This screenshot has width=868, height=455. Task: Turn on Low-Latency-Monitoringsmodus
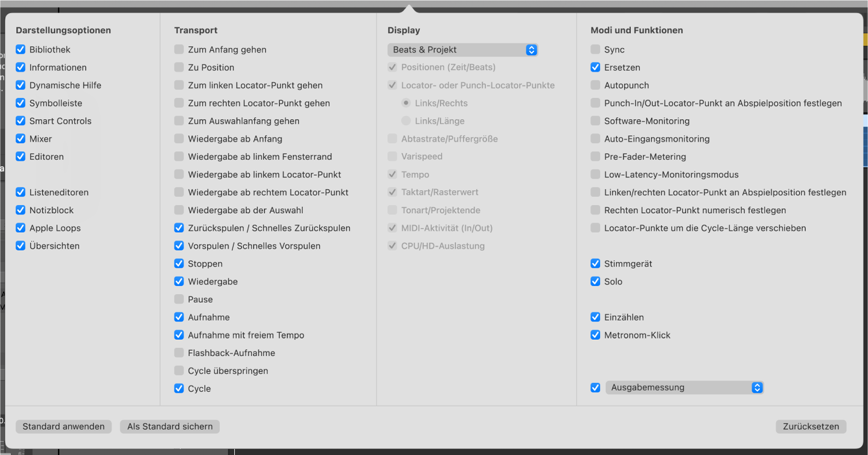[595, 174]
